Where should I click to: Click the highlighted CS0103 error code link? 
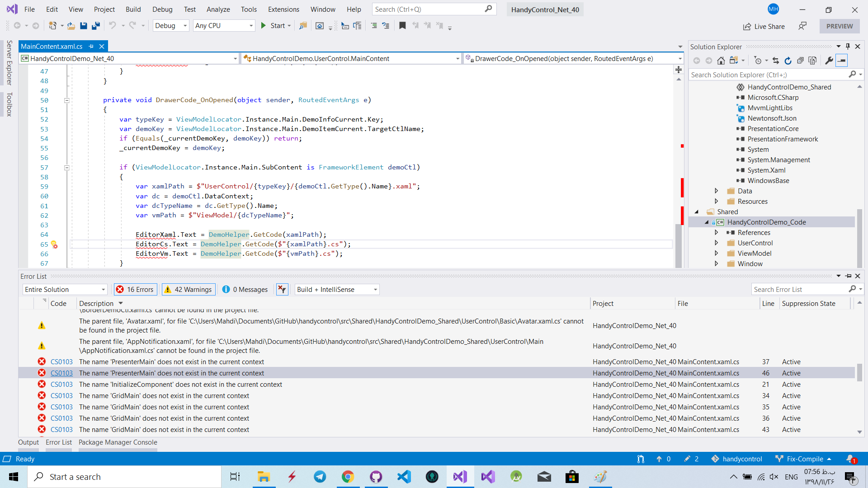pos(61,373)
